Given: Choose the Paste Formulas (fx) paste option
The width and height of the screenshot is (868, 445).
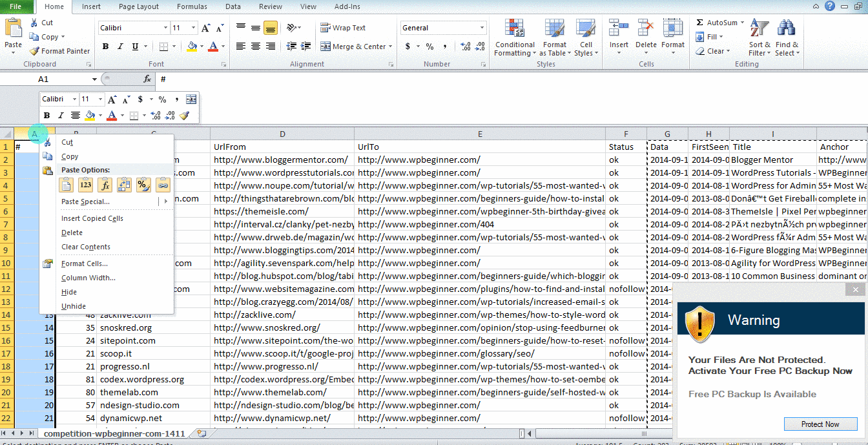Looking at the screenshot, I should (x=105, y=185).
